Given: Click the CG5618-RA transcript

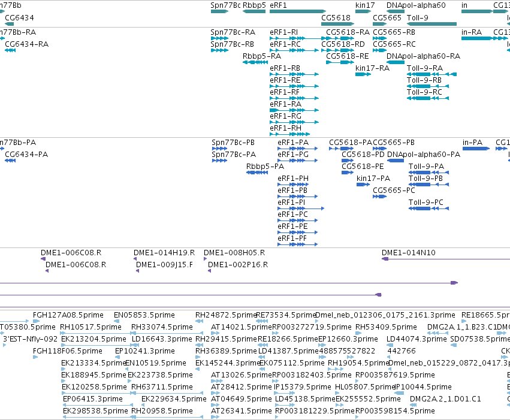Looking at the screenshot, I should pos(340,38).
